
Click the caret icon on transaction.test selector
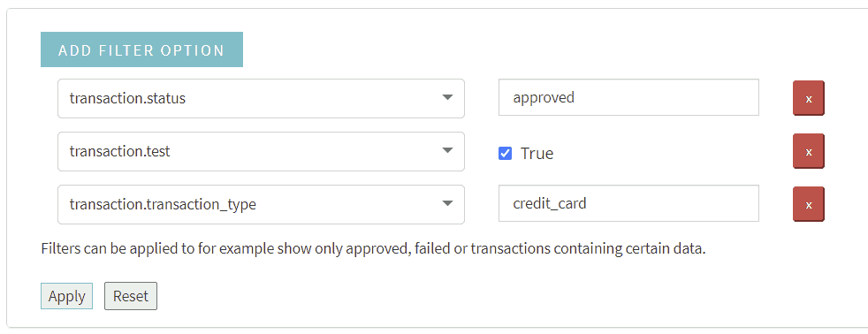tap(448, 151)
